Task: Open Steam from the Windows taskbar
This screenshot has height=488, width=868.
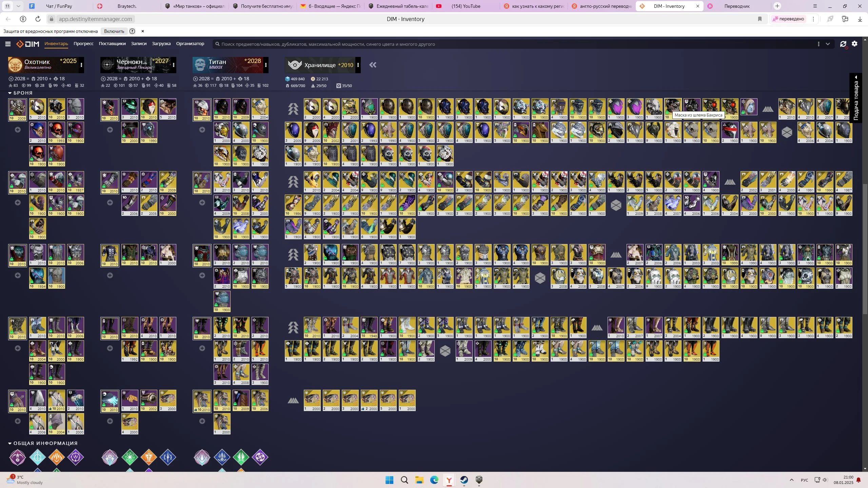Action: tap(464, 480)
